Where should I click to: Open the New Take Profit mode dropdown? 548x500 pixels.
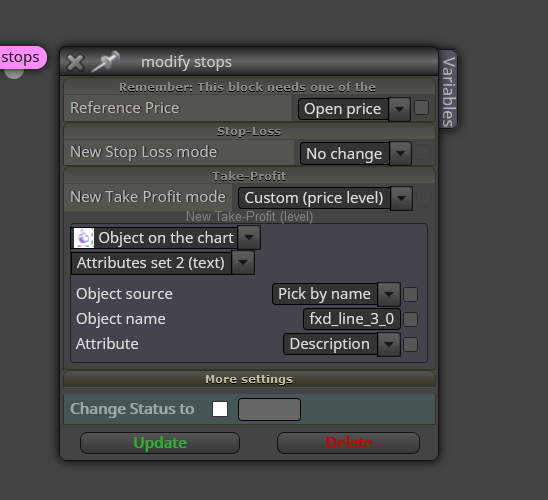(x=325, y=198)
